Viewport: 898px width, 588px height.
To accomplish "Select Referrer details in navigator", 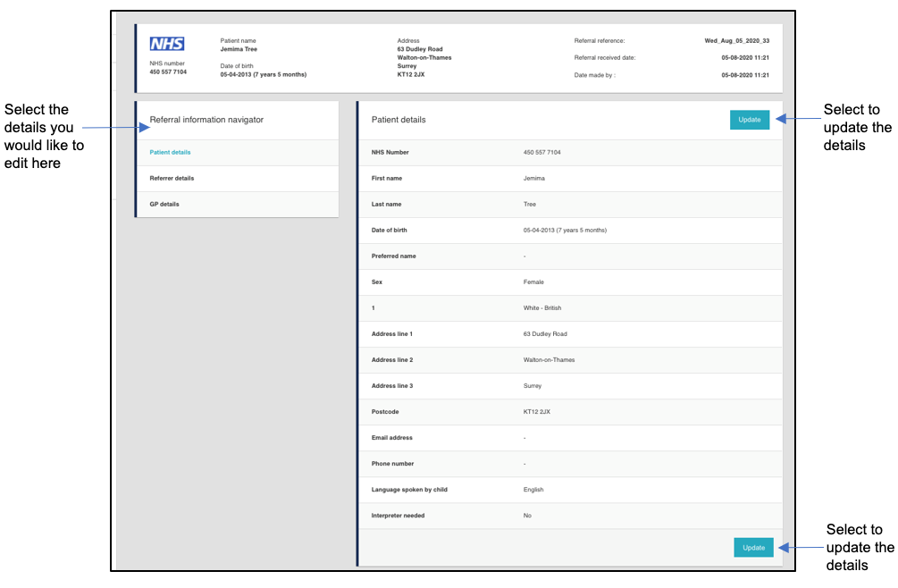I will 172,179.
